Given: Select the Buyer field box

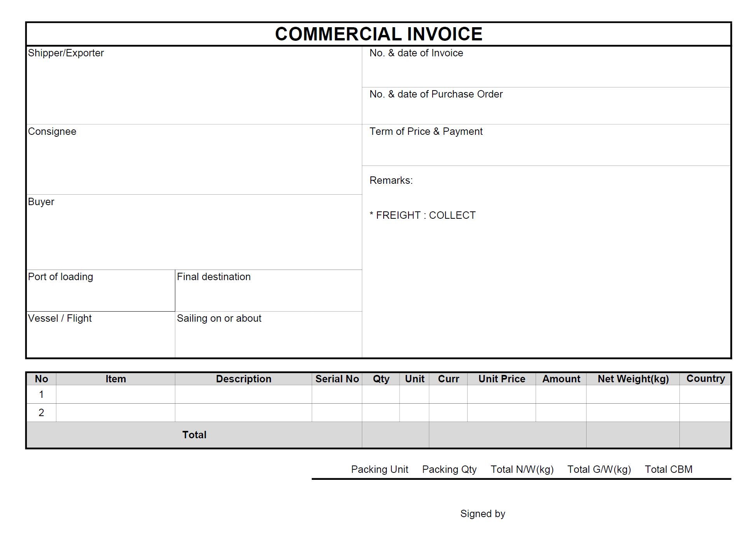Looking at the screenshot, I should click(194, 232).
